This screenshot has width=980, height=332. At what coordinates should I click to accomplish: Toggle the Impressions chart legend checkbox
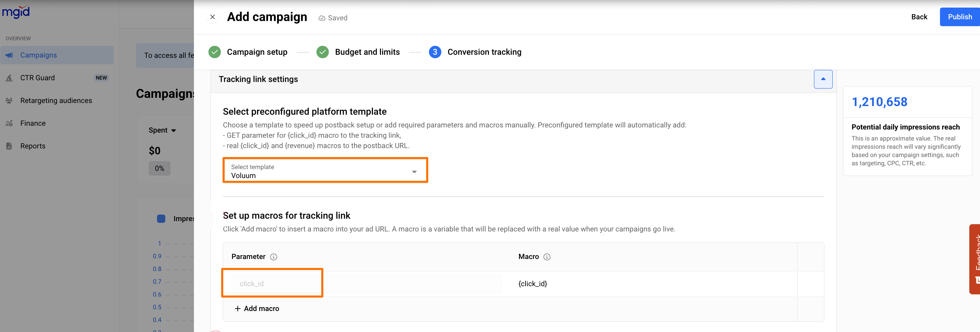[x=161, y=219]
